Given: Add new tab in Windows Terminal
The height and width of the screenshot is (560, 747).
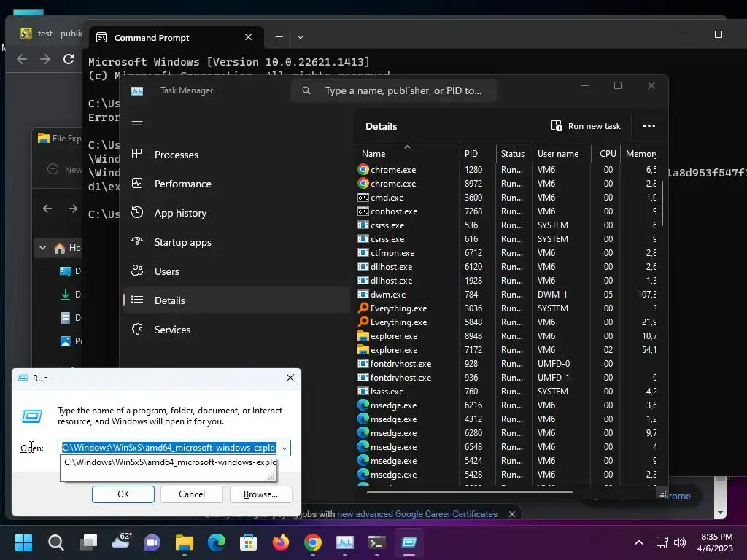Looking at the screenshot, I should (279, 37).
